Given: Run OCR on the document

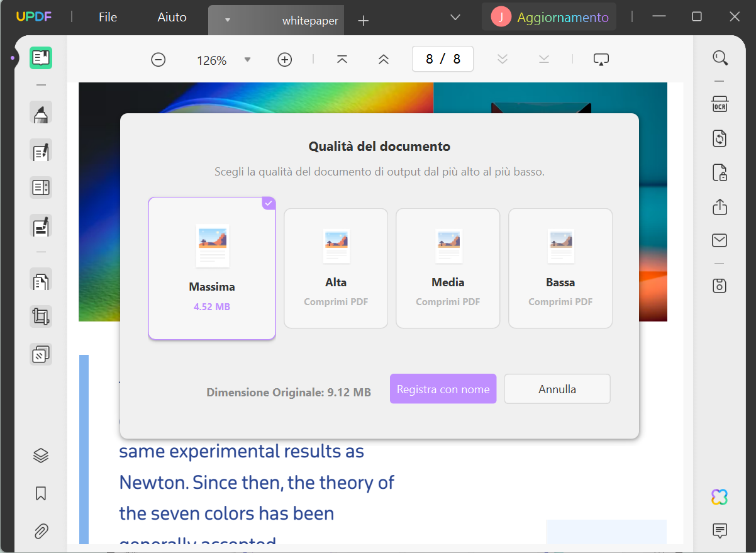Looking at the screenshot, I should click(719, 104).
